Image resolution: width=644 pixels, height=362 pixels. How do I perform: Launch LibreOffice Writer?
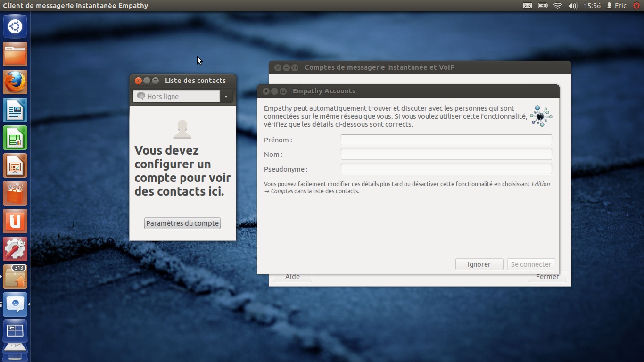(15, 110)
